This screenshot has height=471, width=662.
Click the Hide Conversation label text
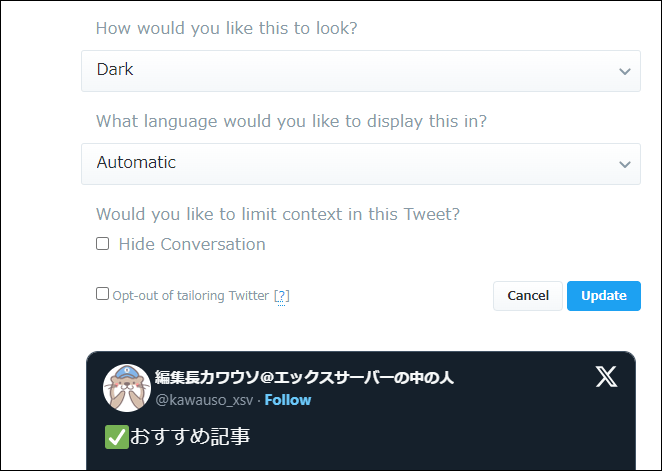(x=192, y=244)
